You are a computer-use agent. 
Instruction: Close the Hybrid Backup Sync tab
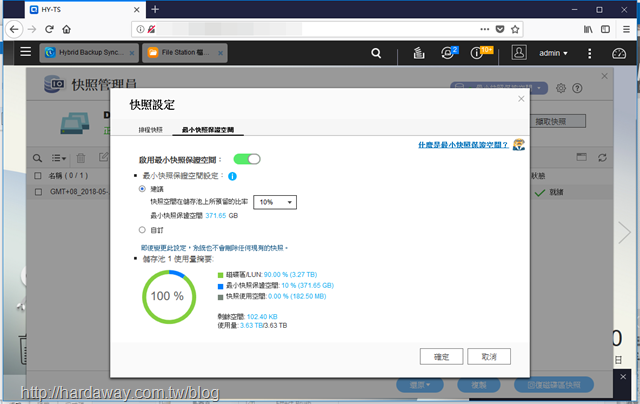coord(132,53)
